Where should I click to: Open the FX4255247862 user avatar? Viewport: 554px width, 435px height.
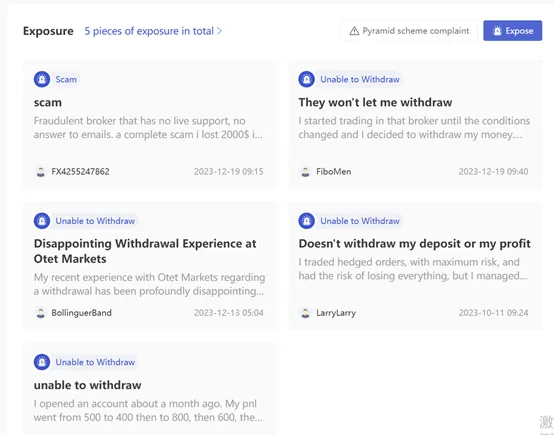[41, 172]
